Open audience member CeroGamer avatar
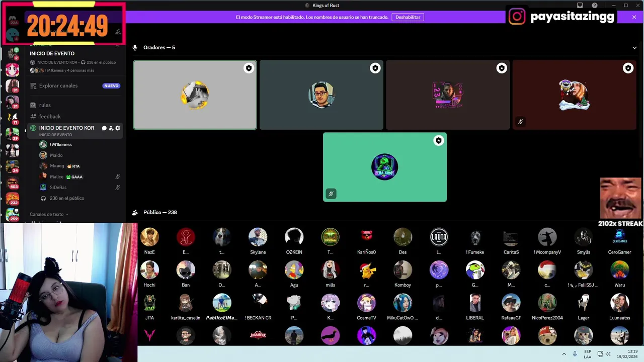 tap(619, 237)
